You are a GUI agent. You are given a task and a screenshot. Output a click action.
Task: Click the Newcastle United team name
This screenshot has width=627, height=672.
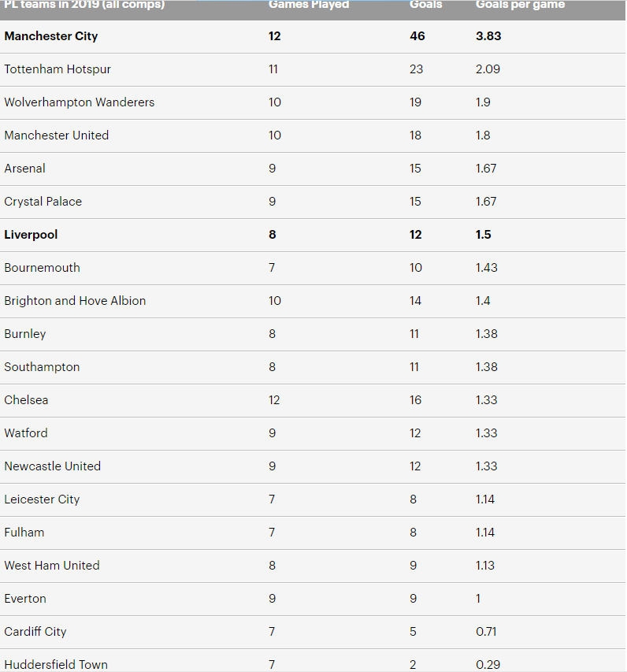pyautogui.click(x=52, y=466)
